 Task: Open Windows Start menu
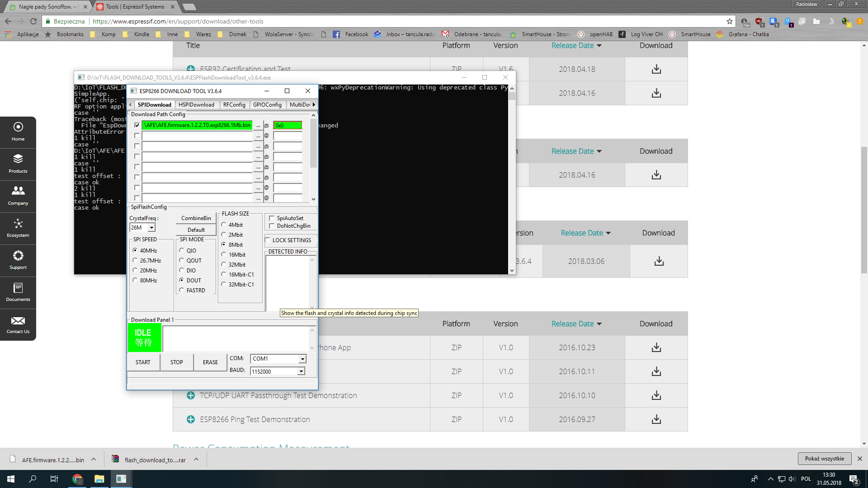[11, 479]
